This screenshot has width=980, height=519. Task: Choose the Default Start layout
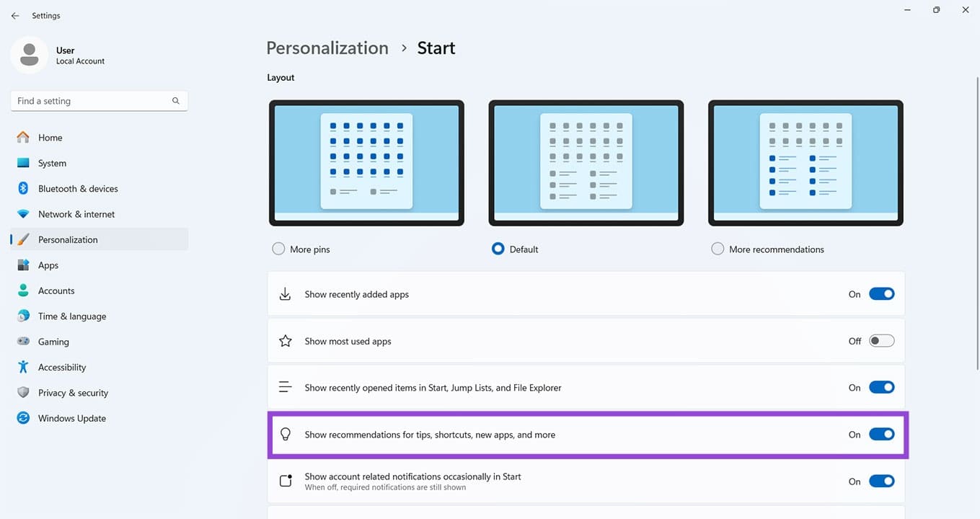(x=498, y=248)
